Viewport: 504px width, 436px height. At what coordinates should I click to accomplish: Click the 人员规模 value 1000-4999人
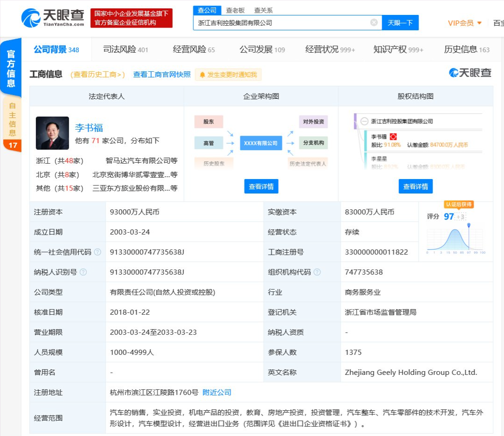tap(132, 353)
